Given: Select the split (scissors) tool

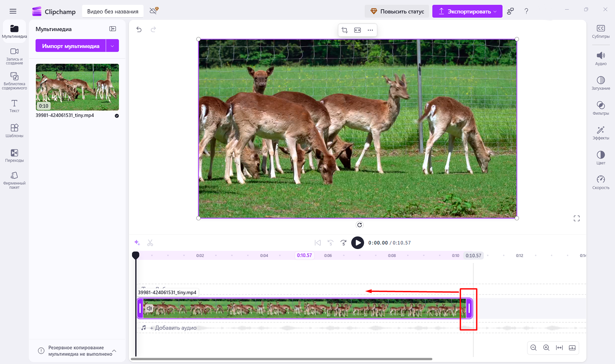Looking at the screenshot, I should tap(150, 243).
